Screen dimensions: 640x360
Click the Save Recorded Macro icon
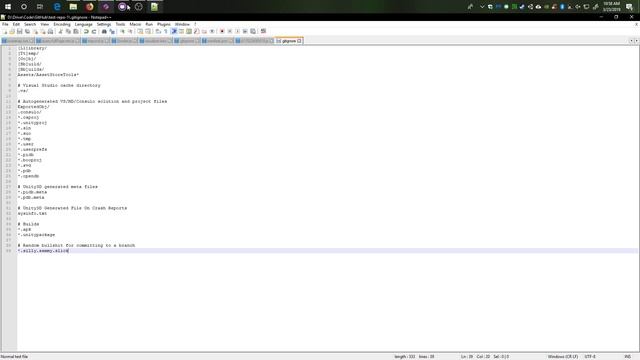coord(253,31)
